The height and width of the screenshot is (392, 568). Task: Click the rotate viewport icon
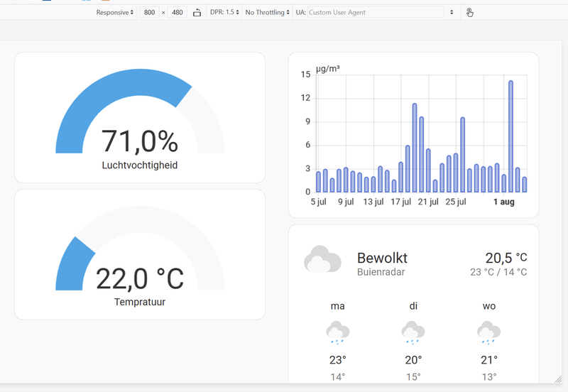[x=197, y=13]
